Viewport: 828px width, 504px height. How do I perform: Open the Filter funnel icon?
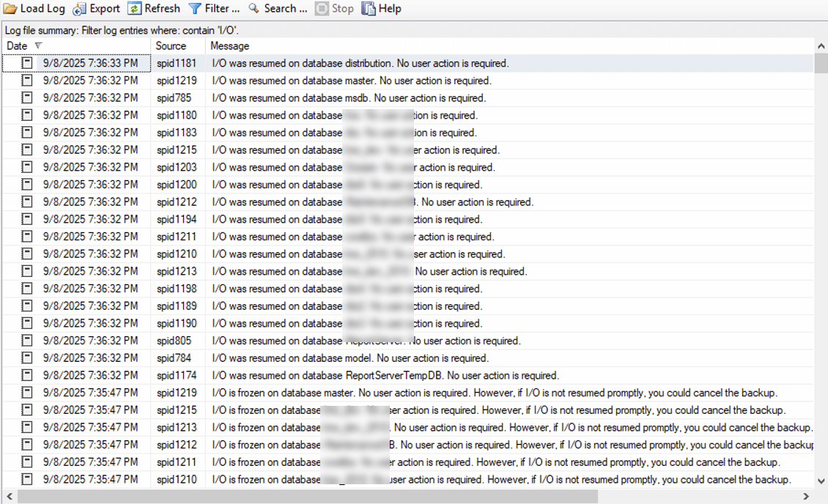(195, 9)
